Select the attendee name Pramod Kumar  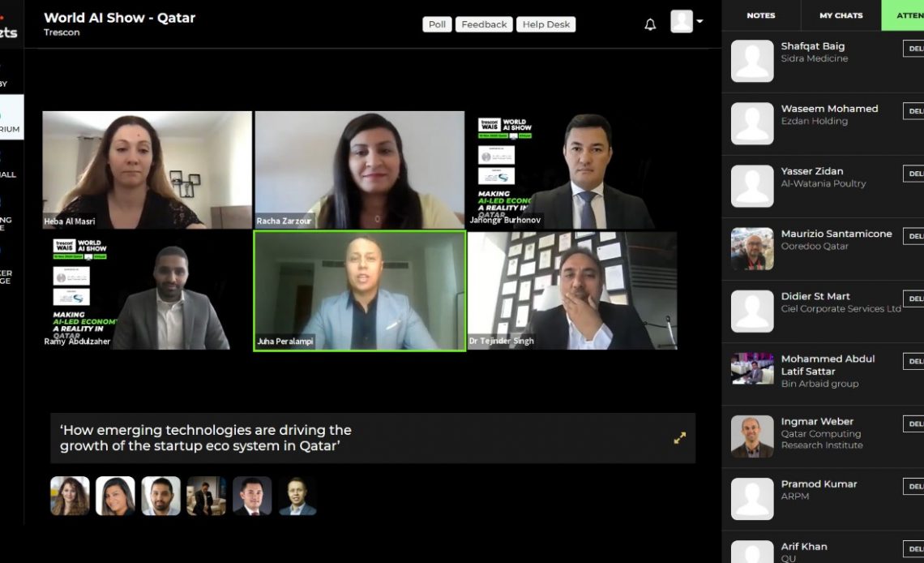point(819,484)
